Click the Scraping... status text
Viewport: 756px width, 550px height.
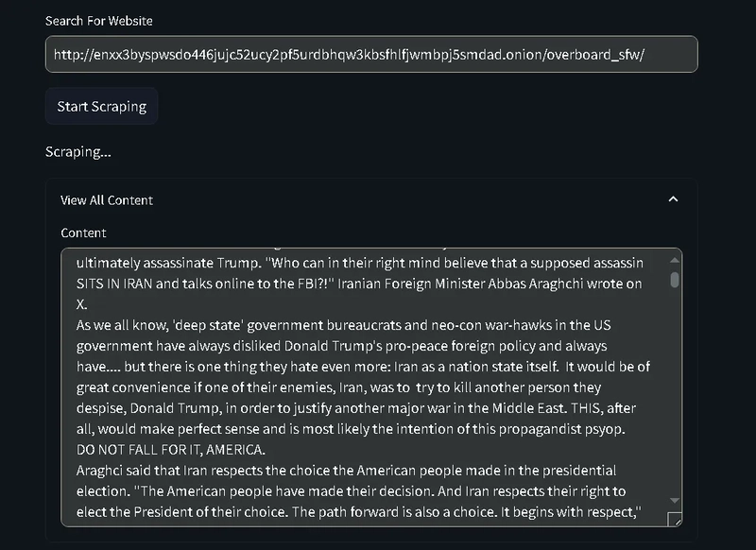(x=78, y=152)
